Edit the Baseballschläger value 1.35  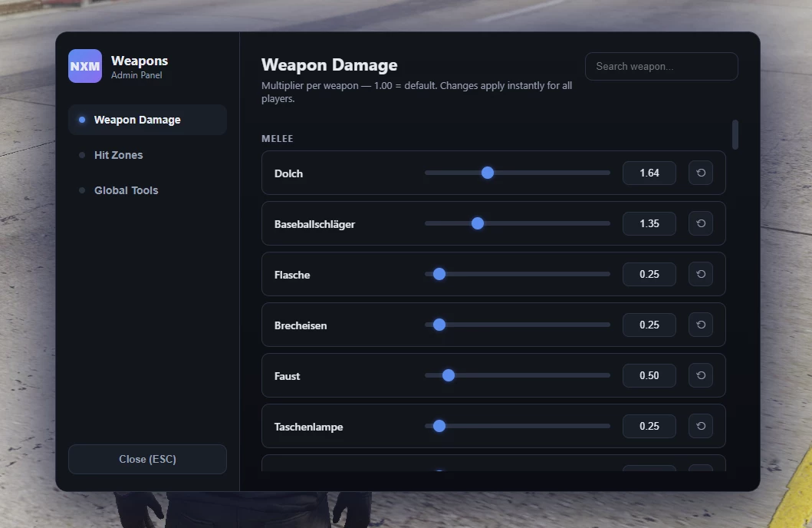[x=649, y=223]
